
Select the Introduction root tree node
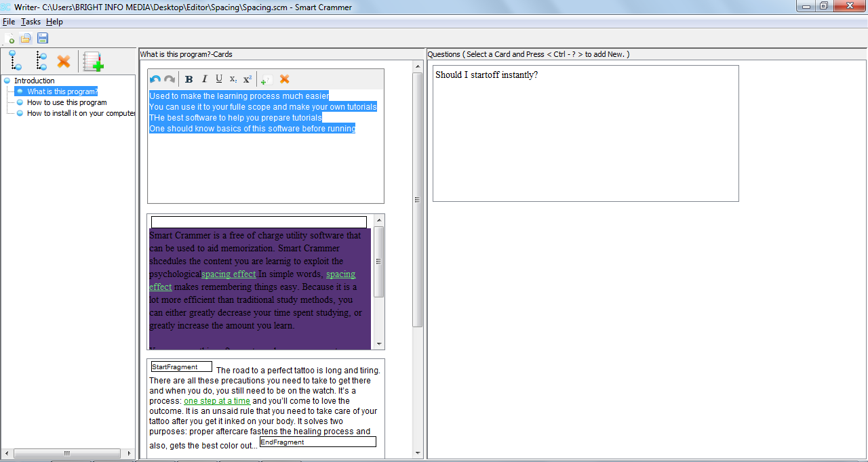click(34, 81)
